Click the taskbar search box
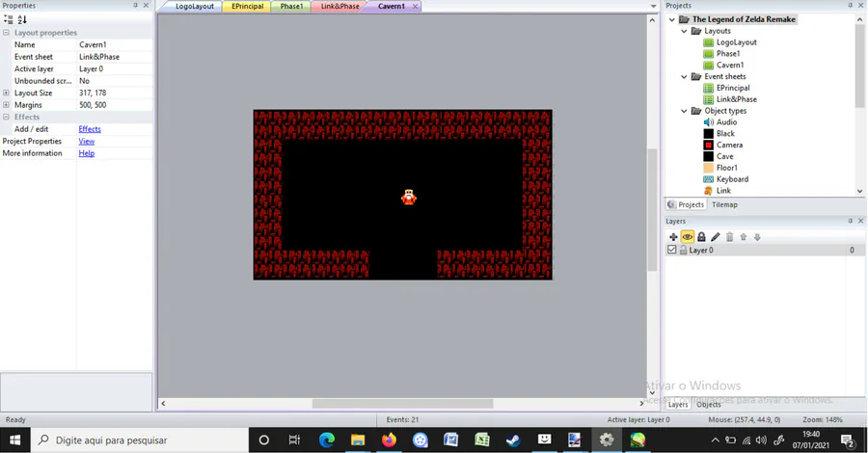This screenshot has width=868, height=453. tap(140, 440)
